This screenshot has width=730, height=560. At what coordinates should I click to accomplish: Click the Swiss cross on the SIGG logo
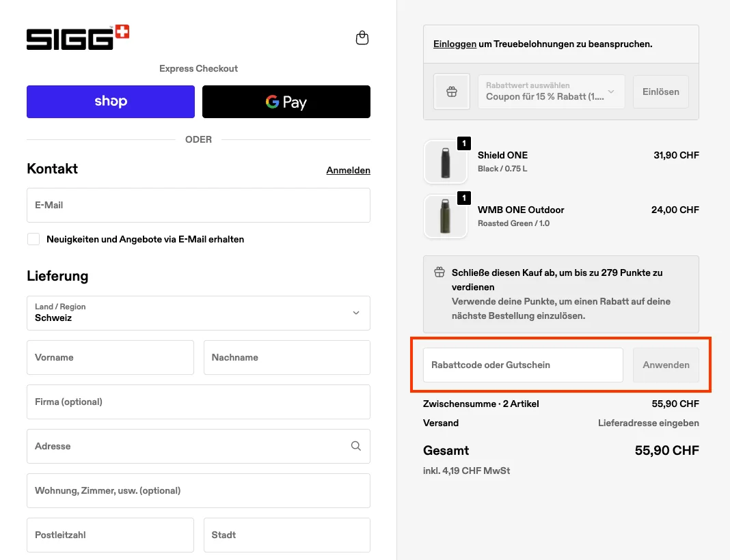(x=121, y=31)
